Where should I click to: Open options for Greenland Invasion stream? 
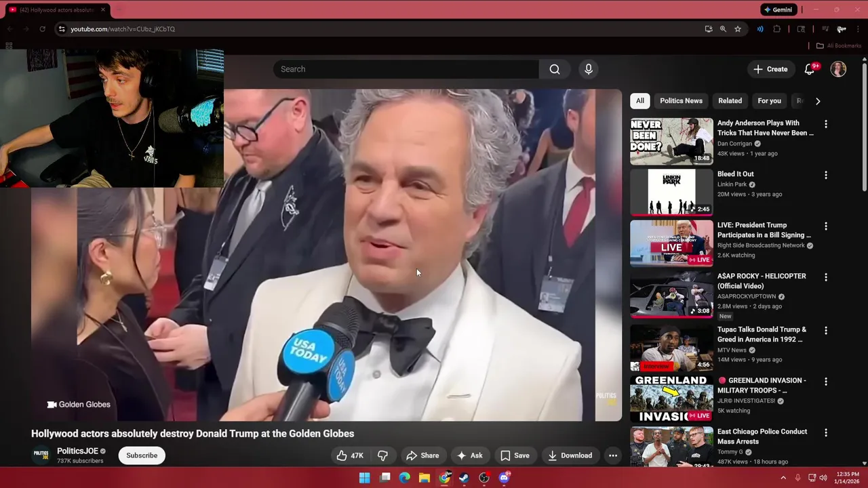pos(825,382)
